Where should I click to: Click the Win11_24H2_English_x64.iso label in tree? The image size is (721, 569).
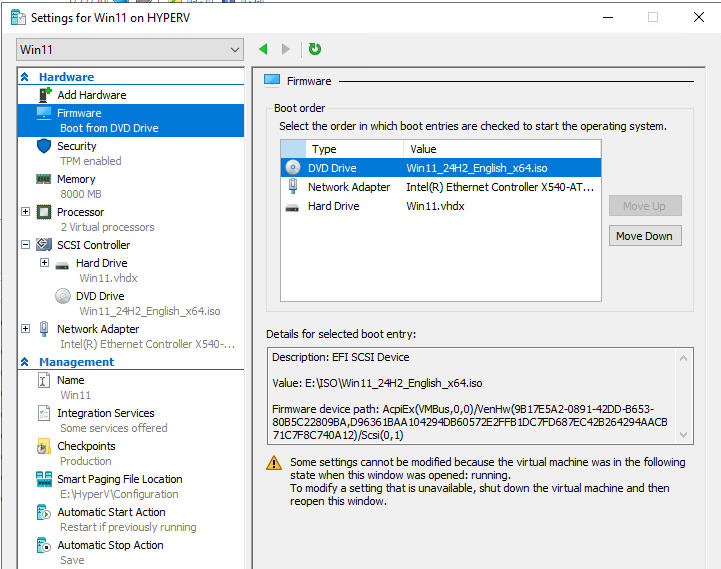150,311
